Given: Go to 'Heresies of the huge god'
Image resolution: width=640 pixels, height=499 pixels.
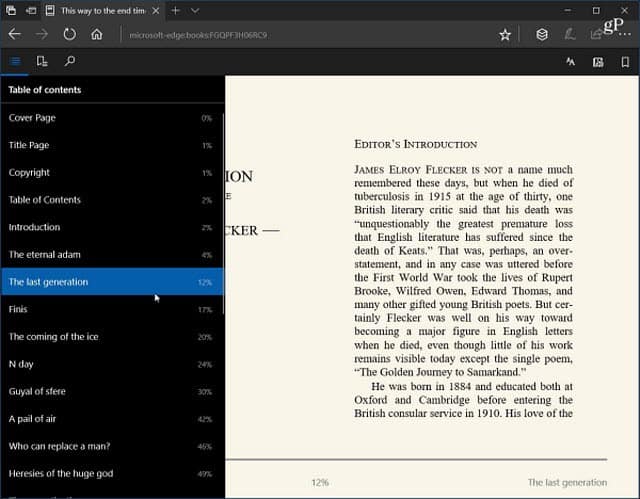Looking at the screenshot, I should [111, 474].
